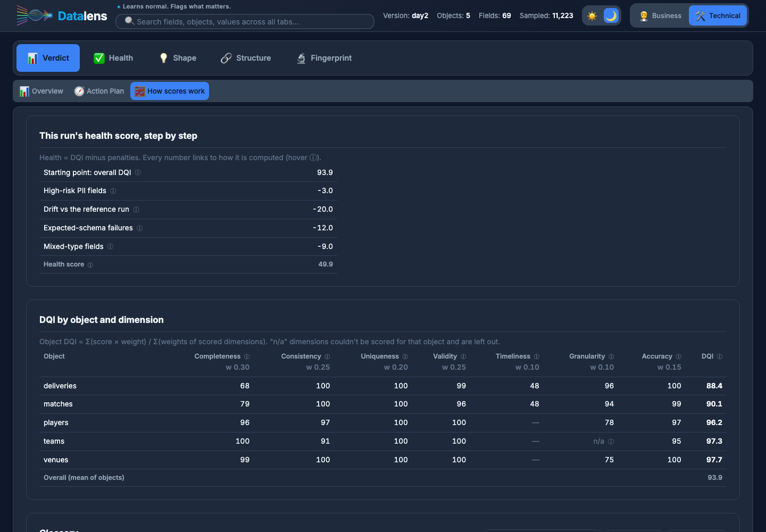766x532 pixels.
Task: Click info icon on DQI column header
Action: tap(720, 356)
